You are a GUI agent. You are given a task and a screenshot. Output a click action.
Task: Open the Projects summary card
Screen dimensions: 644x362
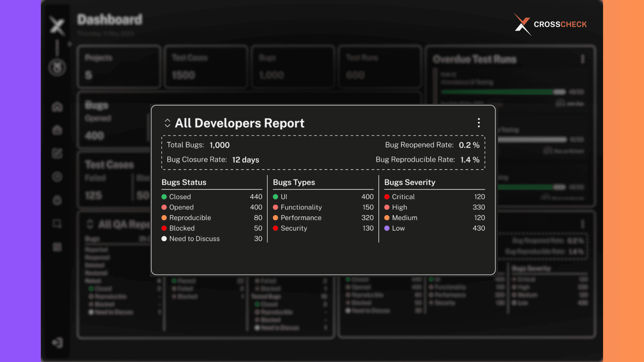point(119,67)
